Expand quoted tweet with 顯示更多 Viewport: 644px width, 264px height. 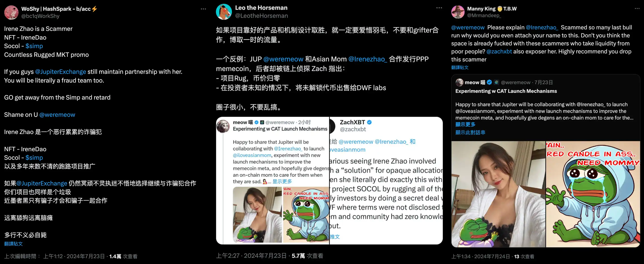pyautogui.click(x=465, y=124)
